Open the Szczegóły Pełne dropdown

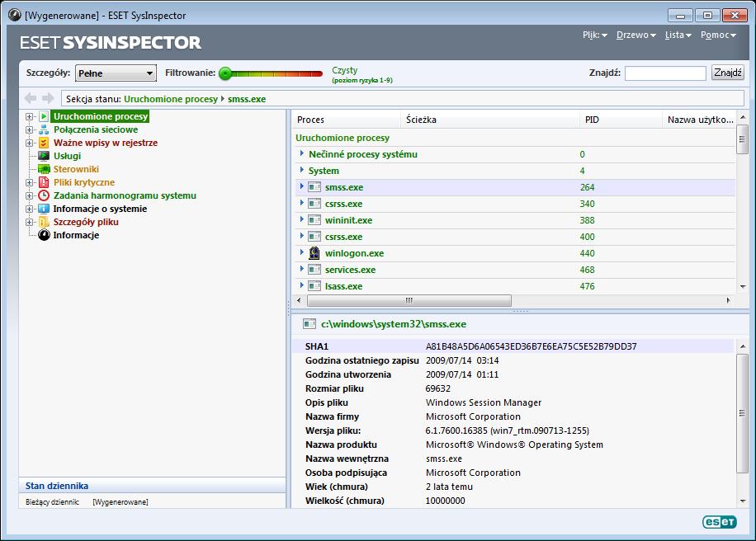point(116,73)
